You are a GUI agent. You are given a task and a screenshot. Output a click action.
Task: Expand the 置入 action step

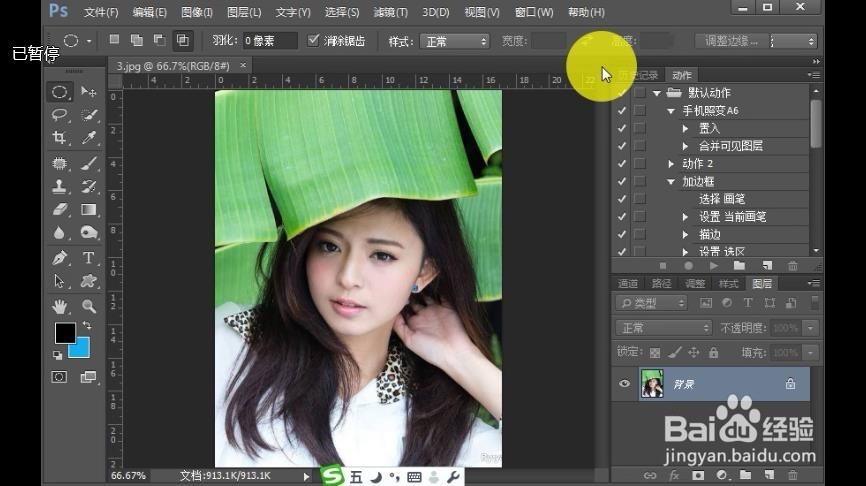pyautogui.click(x=685, y=129)
